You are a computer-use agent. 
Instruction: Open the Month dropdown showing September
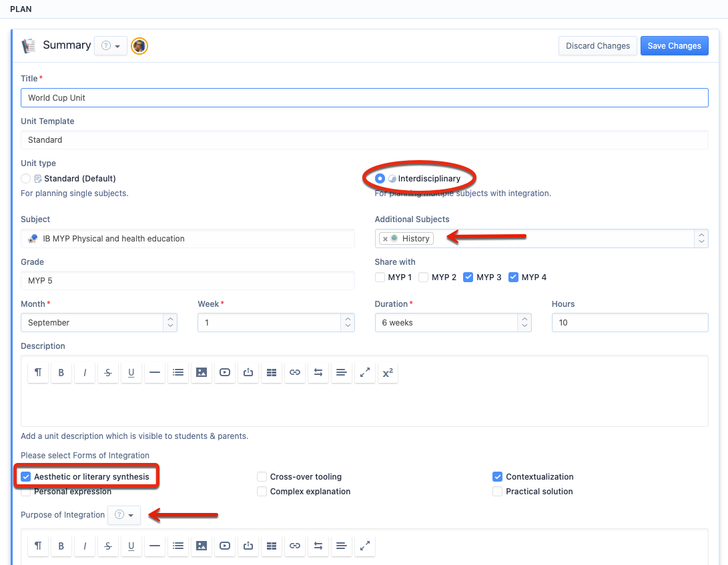(99, 323)
